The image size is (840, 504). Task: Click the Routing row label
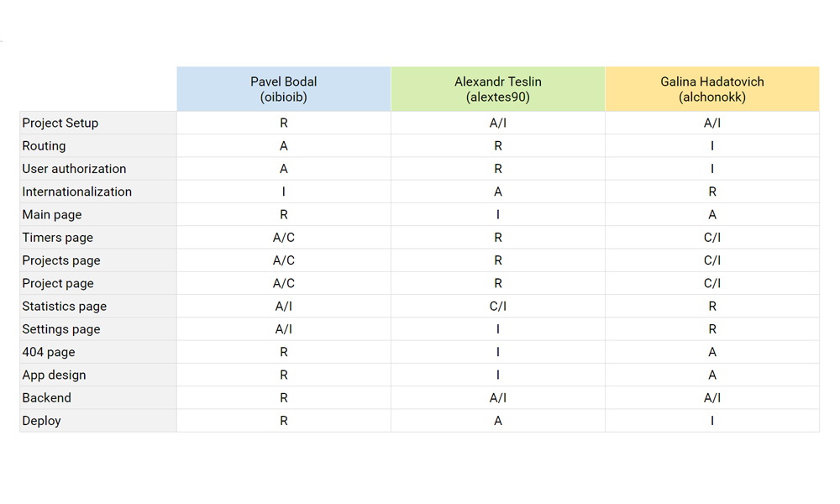[98, 145]
